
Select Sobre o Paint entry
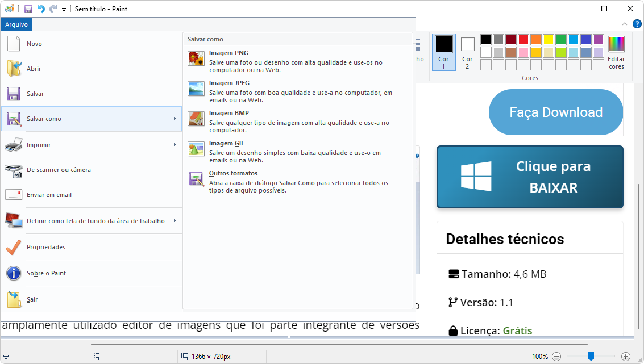[x=92, y=273]
